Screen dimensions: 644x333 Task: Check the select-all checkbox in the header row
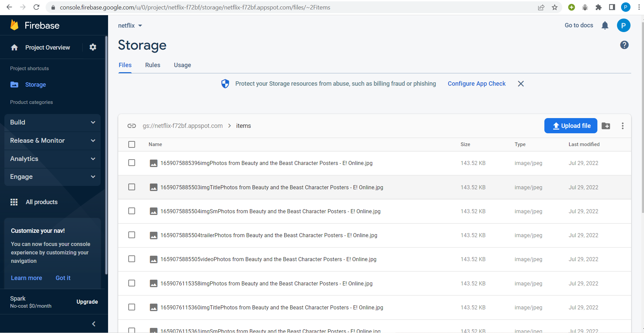point(132,144)
